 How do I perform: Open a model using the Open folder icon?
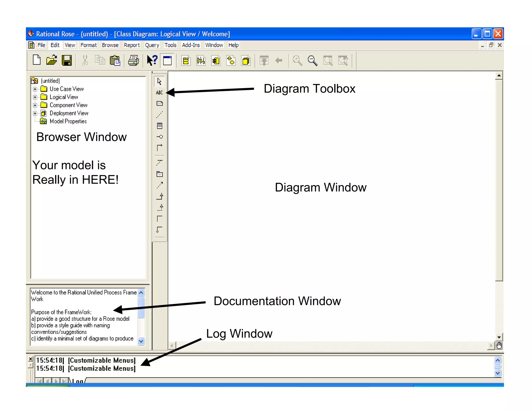pos(52,61)
